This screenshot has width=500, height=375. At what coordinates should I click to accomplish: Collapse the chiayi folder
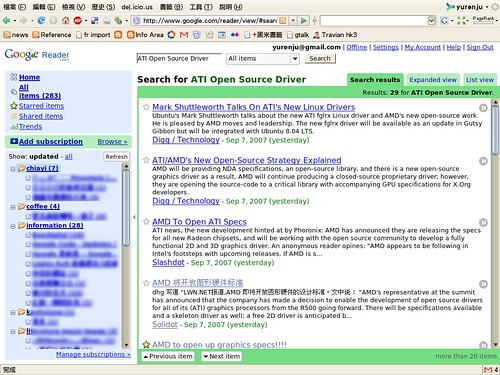13,169
